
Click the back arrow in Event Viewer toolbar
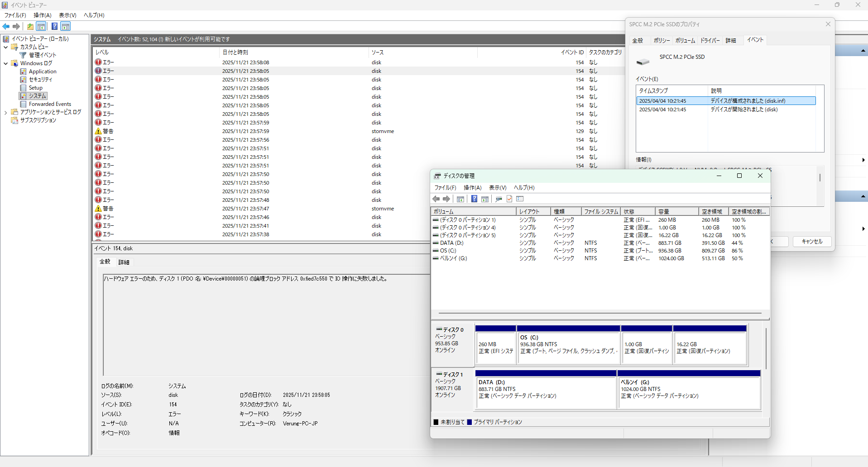(6, 26)
